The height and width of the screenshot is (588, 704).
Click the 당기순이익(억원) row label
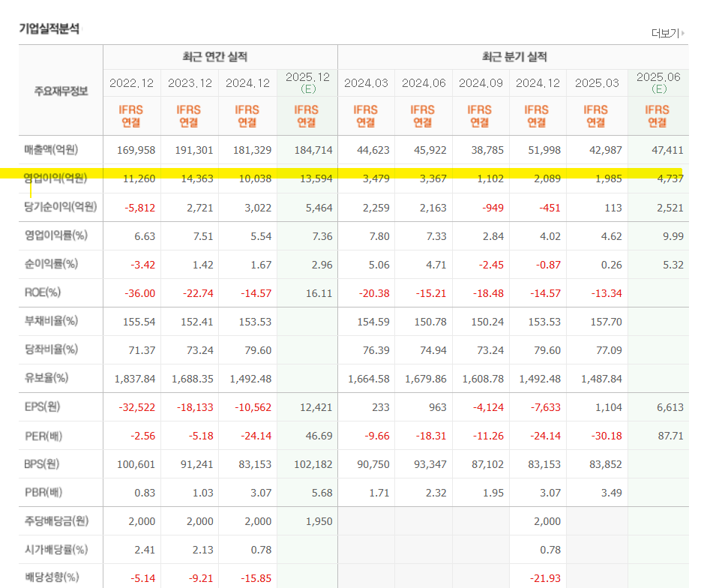61,207
